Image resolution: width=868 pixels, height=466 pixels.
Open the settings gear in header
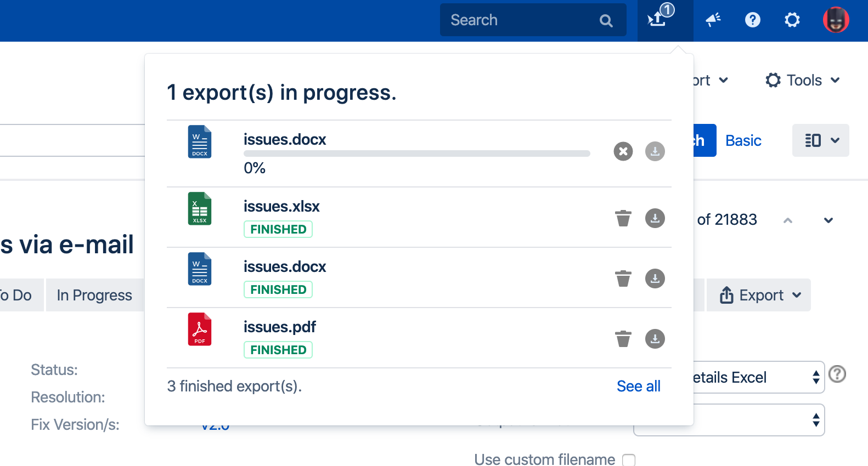792,20
